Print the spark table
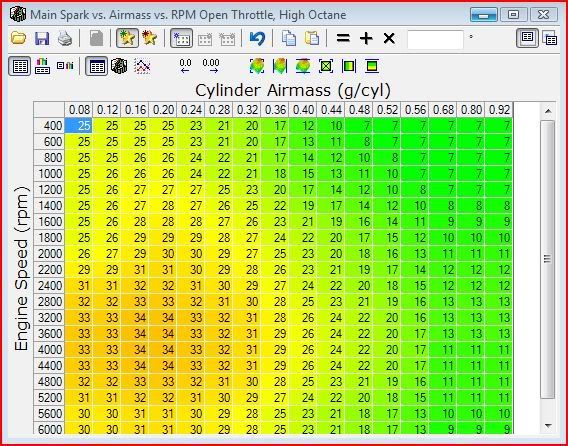 (65, 38)
